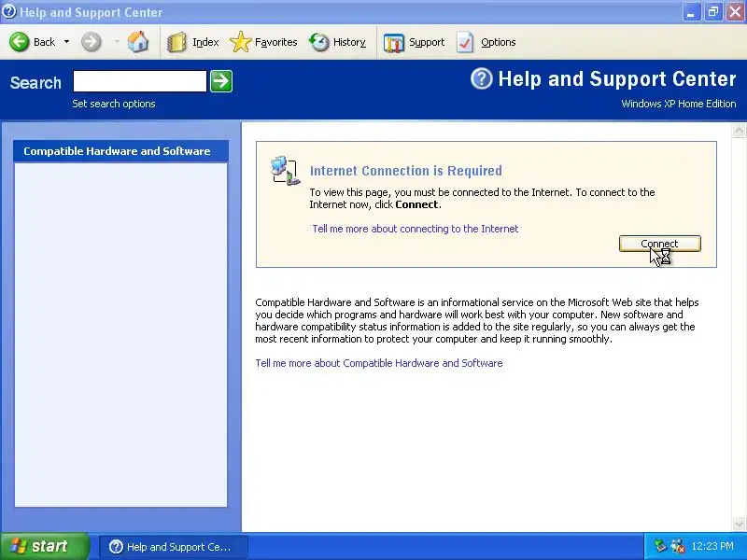The width and height of the screenshot is (747, 560).
Task: Restore down the Help and Support Center window
Action: click(712, 12)
